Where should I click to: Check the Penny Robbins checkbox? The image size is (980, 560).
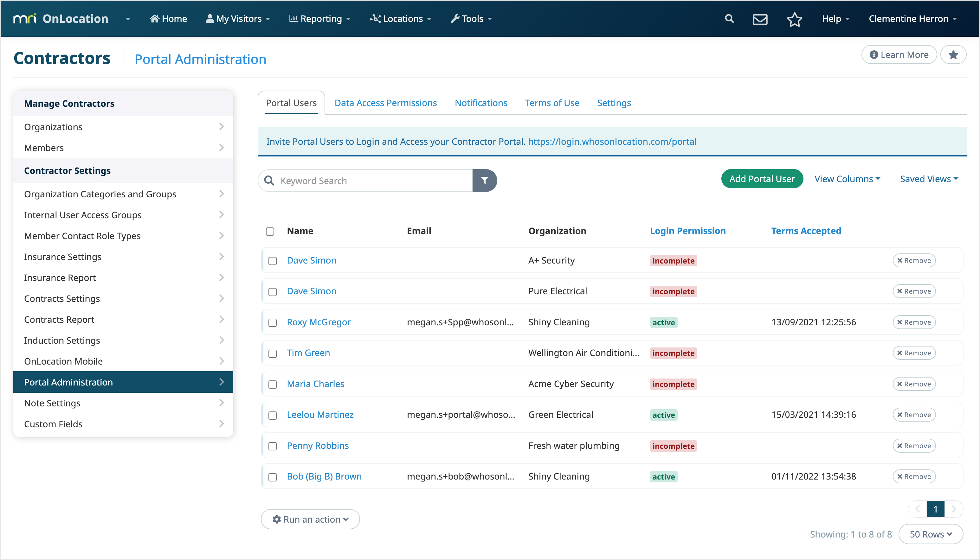click(x=273, y=446)
